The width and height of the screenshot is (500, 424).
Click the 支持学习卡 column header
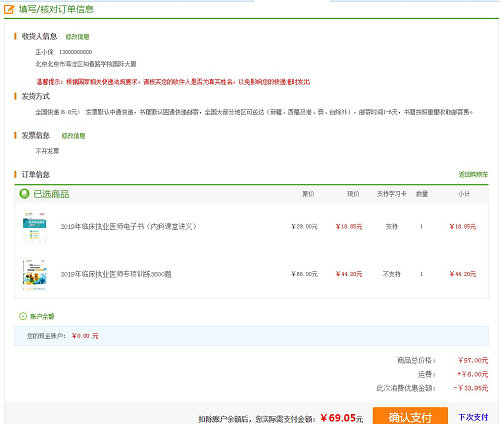tap(391, 194)
